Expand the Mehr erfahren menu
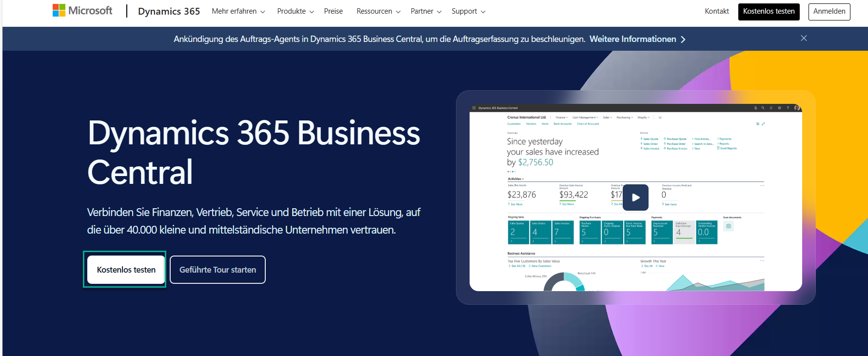 (238, 11)
